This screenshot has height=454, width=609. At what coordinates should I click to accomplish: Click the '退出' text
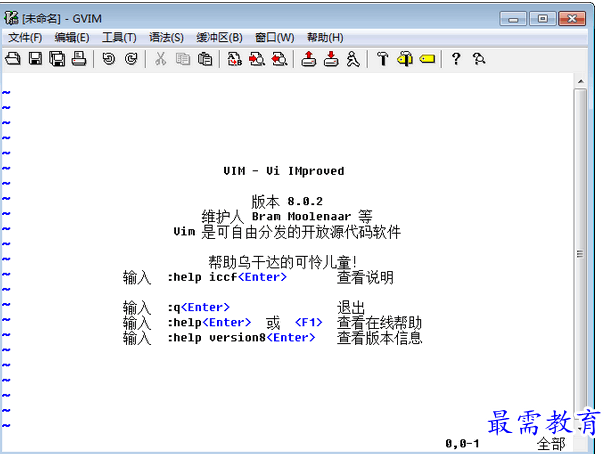point(351,308)
